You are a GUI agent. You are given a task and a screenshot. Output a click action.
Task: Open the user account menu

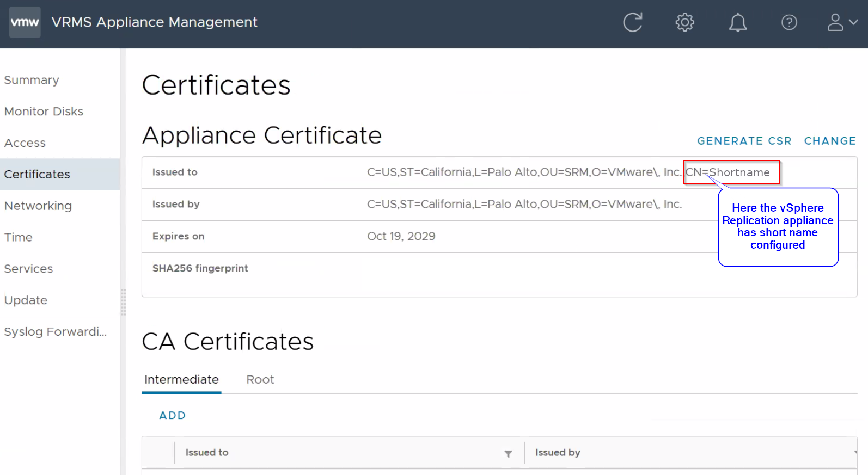(842, 22)
